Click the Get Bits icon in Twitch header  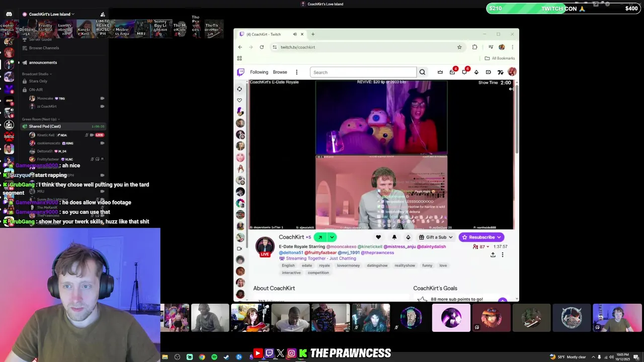point(476,72)
